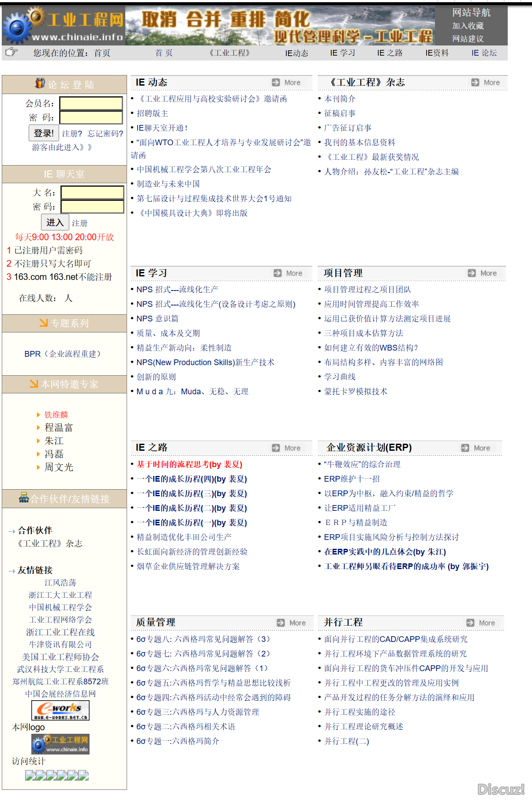Select 《工业工程》 in the top navigation
Image resolution: width=532 pixels, height=800 pixels.
click(229, 53)
